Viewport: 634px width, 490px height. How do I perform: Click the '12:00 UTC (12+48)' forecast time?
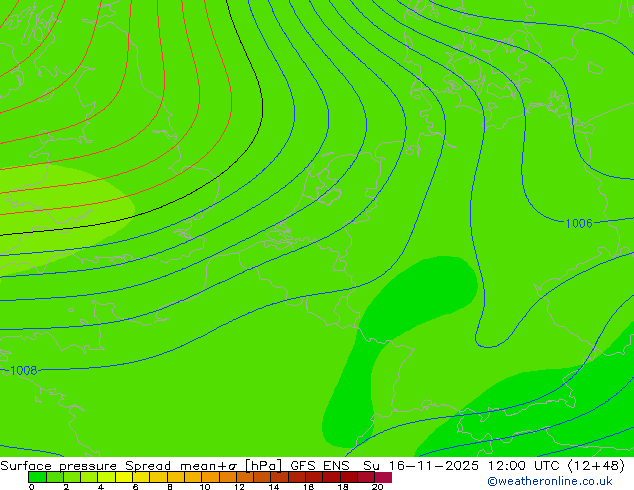tap(556, 466)
